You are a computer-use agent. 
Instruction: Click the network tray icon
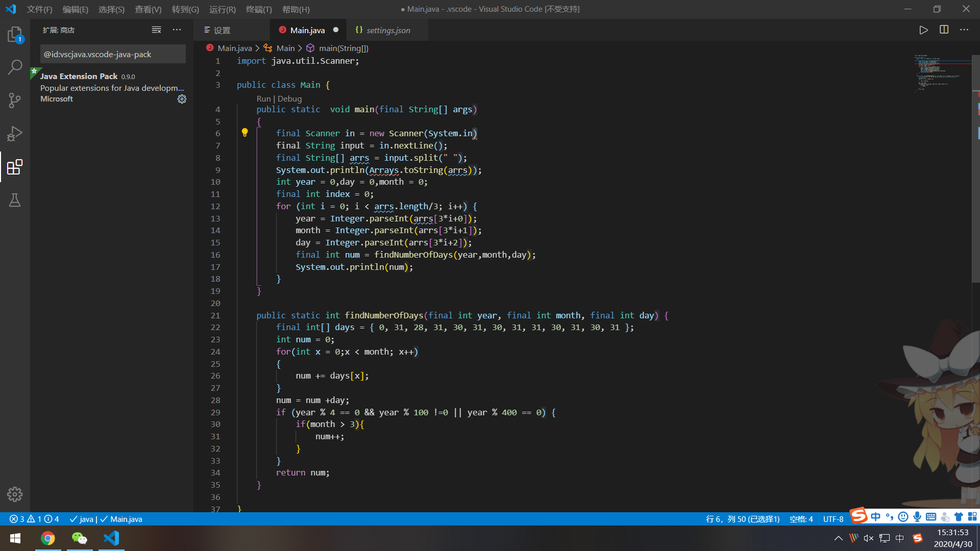pos(885,538)
